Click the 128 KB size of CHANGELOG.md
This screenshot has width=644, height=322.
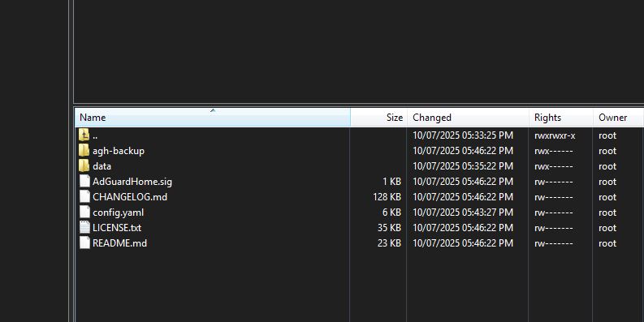click(387, 197)
